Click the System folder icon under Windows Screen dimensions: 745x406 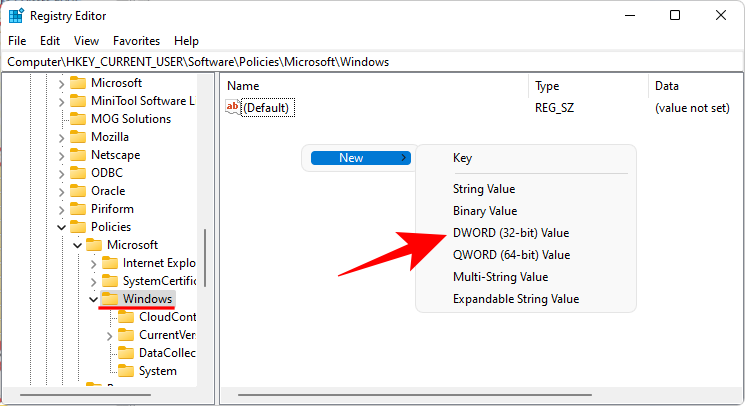[126, 371]
